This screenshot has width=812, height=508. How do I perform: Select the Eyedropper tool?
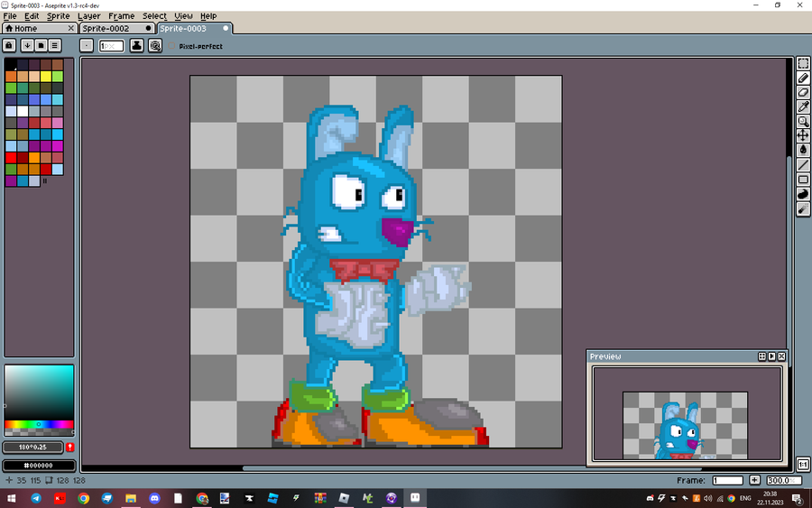click(803, 106)
